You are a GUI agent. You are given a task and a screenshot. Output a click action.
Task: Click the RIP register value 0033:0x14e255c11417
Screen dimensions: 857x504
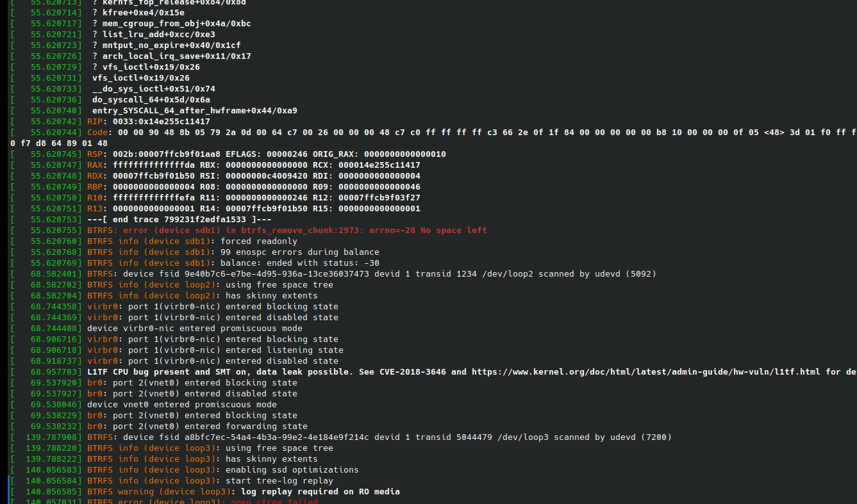162,122
